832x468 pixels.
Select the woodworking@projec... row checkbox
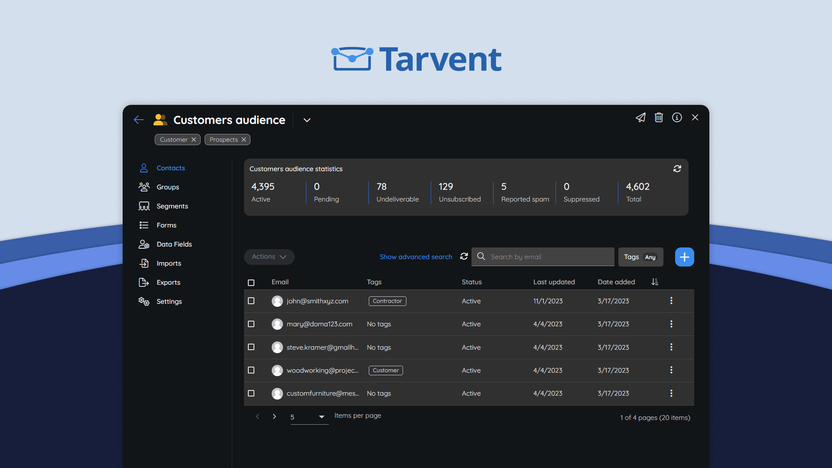251,370
